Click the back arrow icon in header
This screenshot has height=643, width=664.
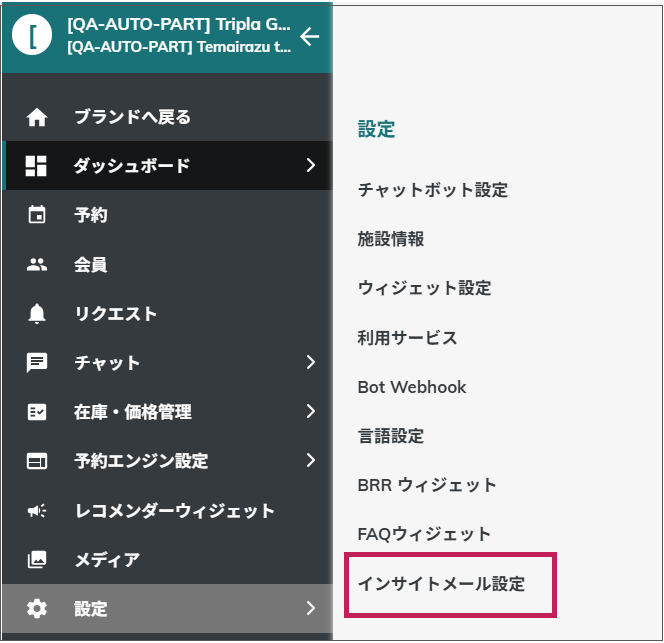point(310,36)
